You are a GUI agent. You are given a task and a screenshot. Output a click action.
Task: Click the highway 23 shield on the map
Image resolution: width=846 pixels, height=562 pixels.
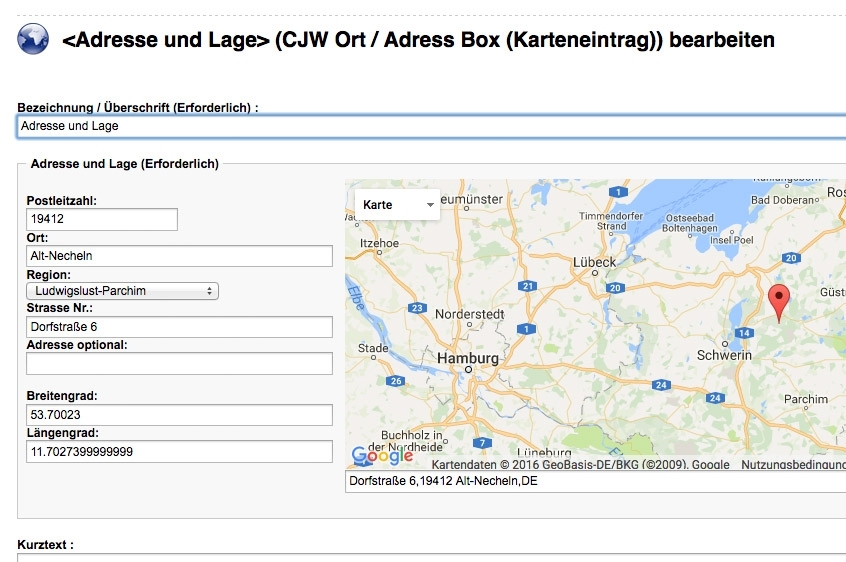(x=417, y=308)
